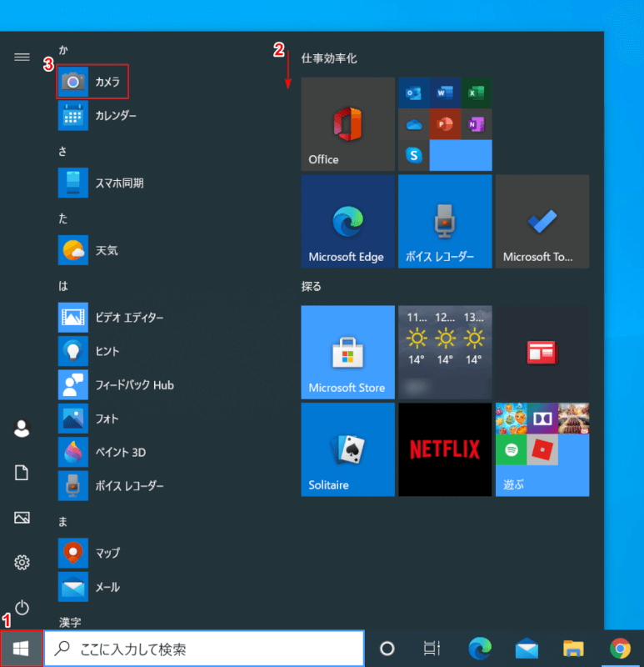The width and height of the screenshot is (644, 667).
Task: Open the Office tile
Action: tap(347, 123)
